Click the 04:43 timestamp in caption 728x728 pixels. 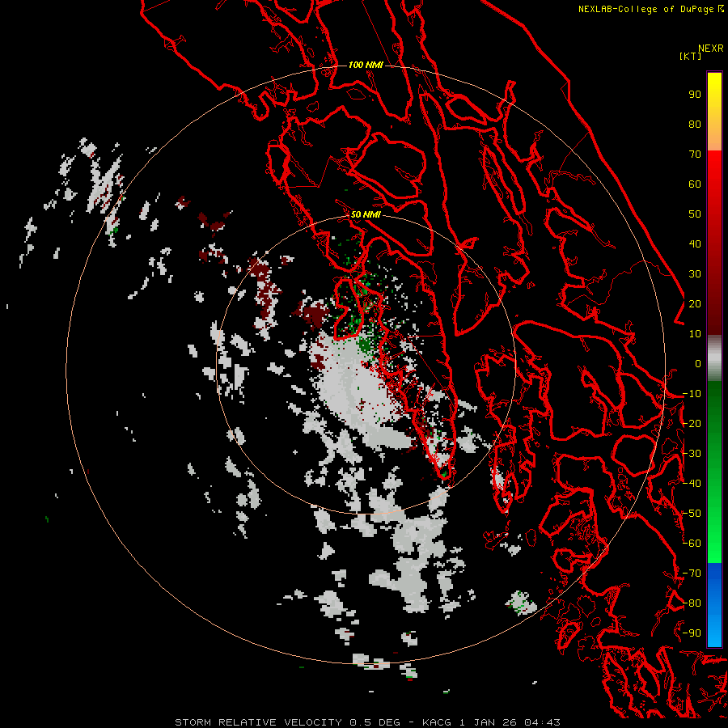coord(540,722)
